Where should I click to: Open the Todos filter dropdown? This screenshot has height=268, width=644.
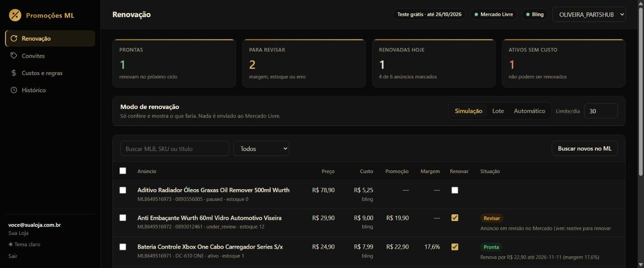pos(261,148)
